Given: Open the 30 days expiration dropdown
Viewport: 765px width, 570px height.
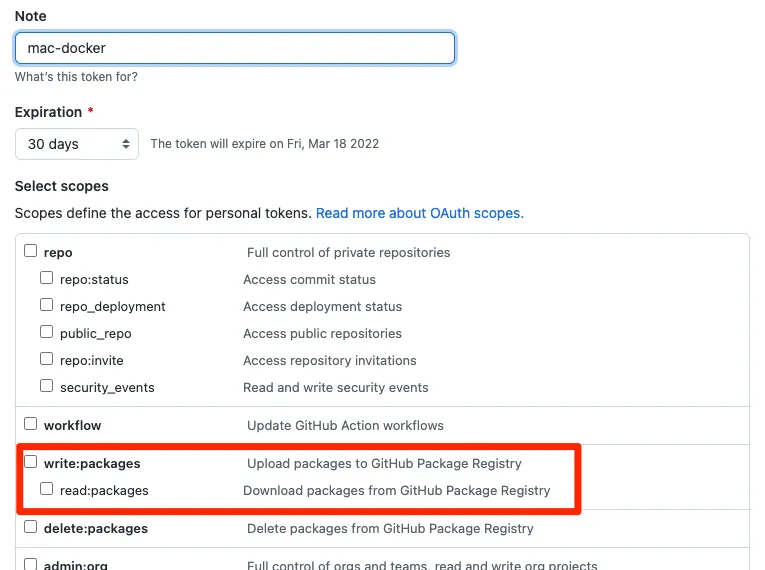Looking at the screenshot, I should [x=77, y=144].
